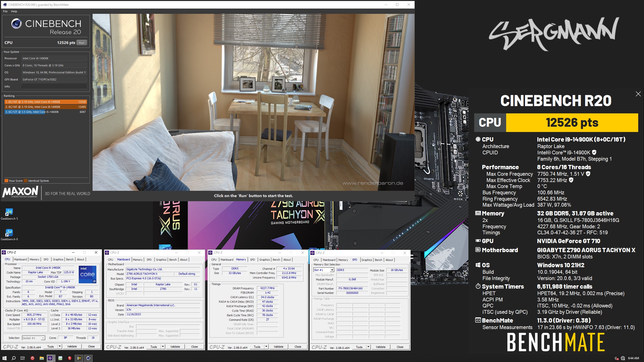Click the red power icon in taskbar
This screenshot has height=362, width=644.
point(32,358)
